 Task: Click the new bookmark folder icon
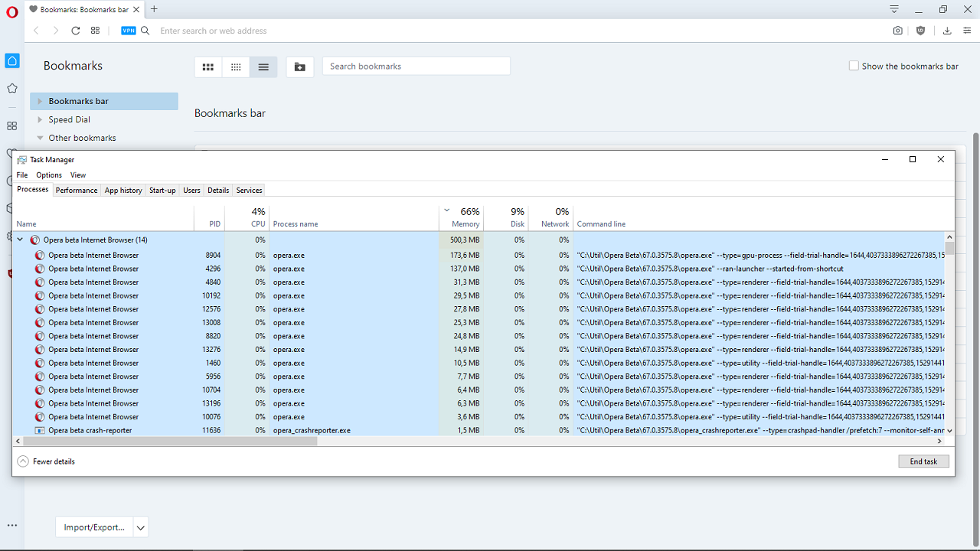300,67
